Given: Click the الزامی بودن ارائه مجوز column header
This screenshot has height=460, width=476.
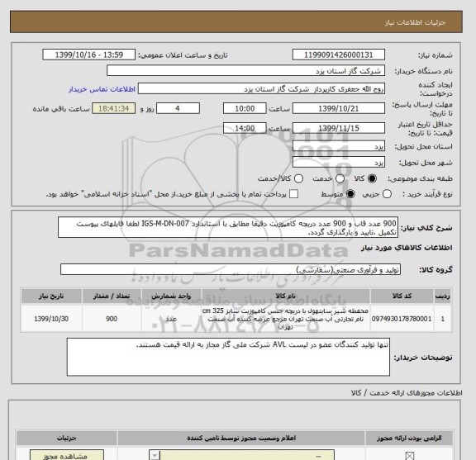Looking at the screenshot, I should [x=409, y=439].
